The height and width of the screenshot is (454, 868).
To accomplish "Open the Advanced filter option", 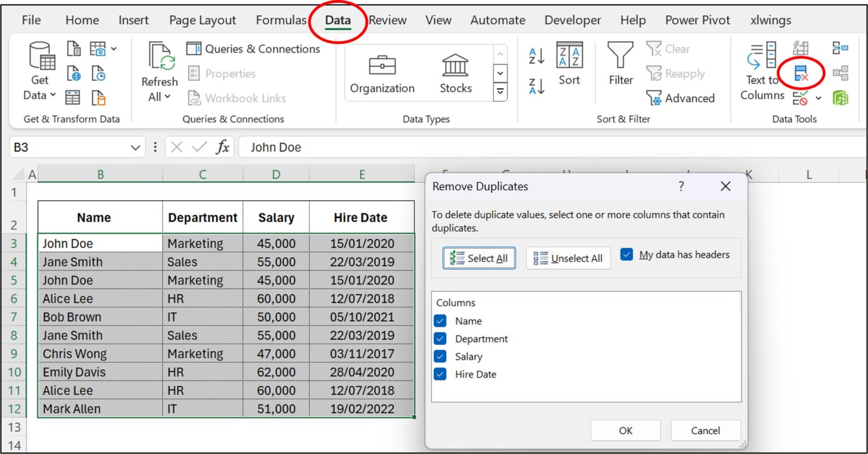I will [x=681, y=98].
